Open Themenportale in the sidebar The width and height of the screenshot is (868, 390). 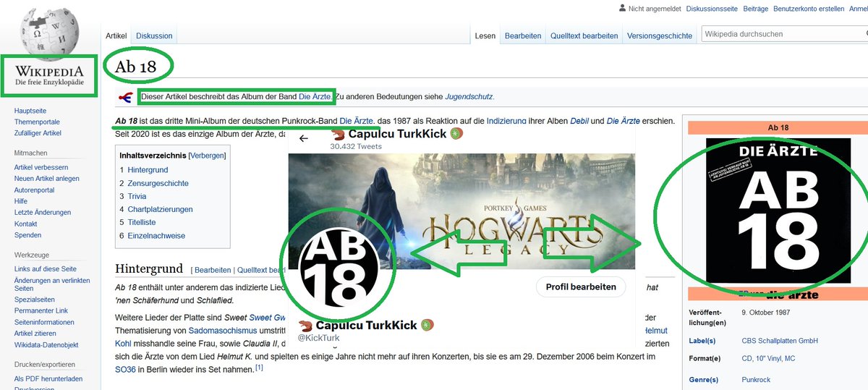point(37,122)
